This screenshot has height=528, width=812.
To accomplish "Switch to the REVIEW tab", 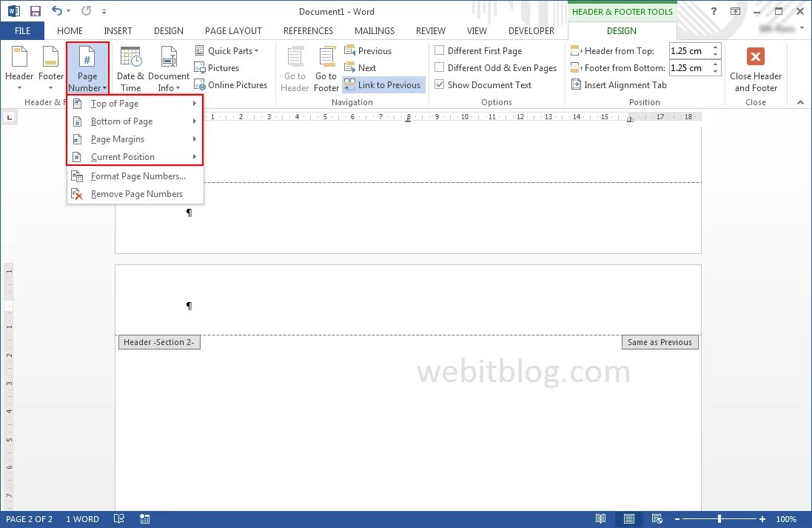I will (x=430, y=30).
